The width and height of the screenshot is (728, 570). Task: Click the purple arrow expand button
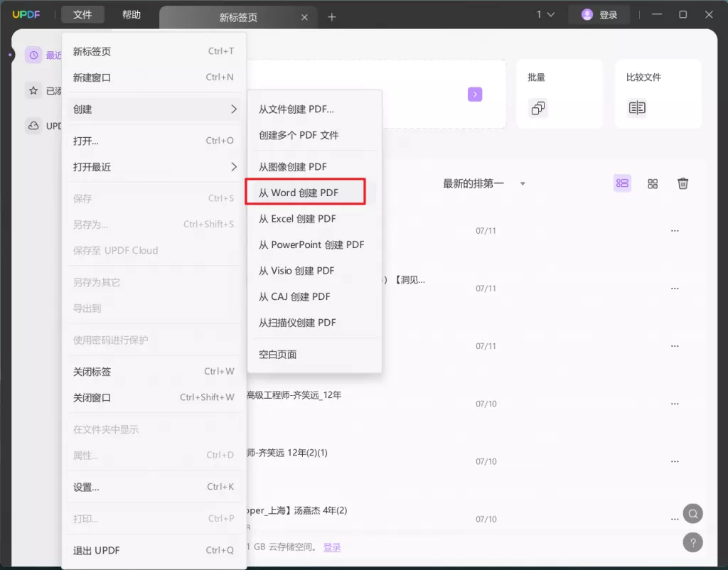click(x=475, y=95)
